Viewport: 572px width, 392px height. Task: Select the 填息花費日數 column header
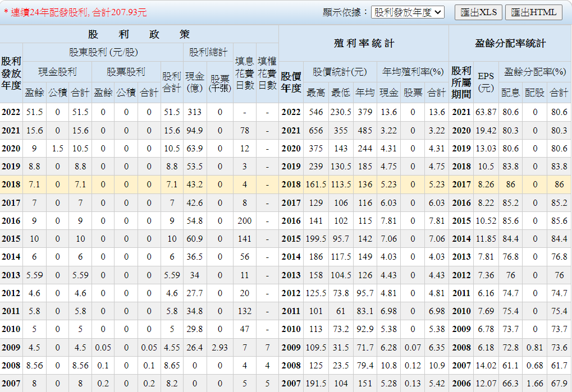[x=244, y=73]
